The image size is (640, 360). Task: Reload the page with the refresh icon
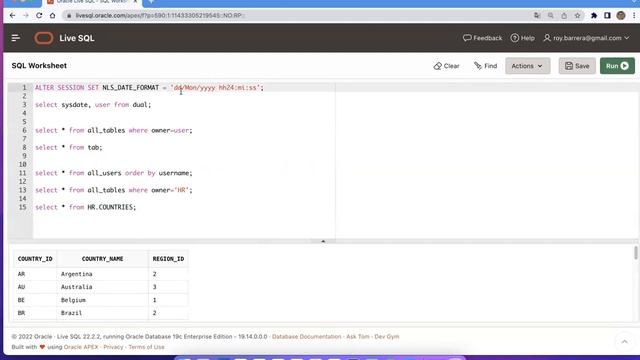click(39, 16)
